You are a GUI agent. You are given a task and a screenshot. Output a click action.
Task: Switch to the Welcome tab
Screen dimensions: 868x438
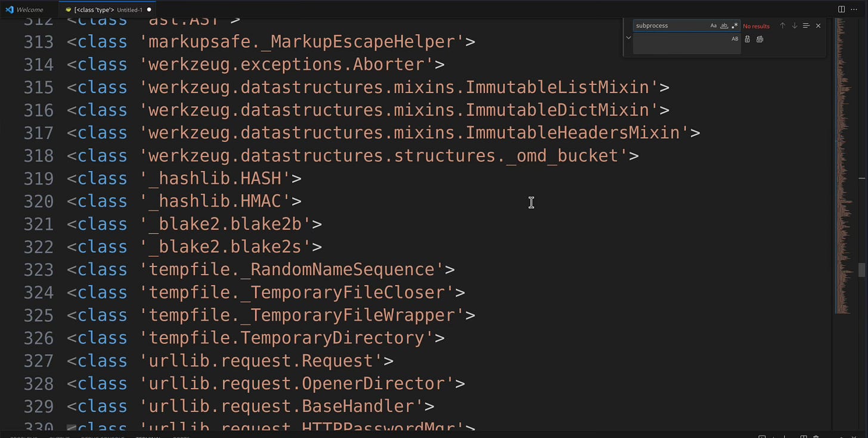coord(29,10)
